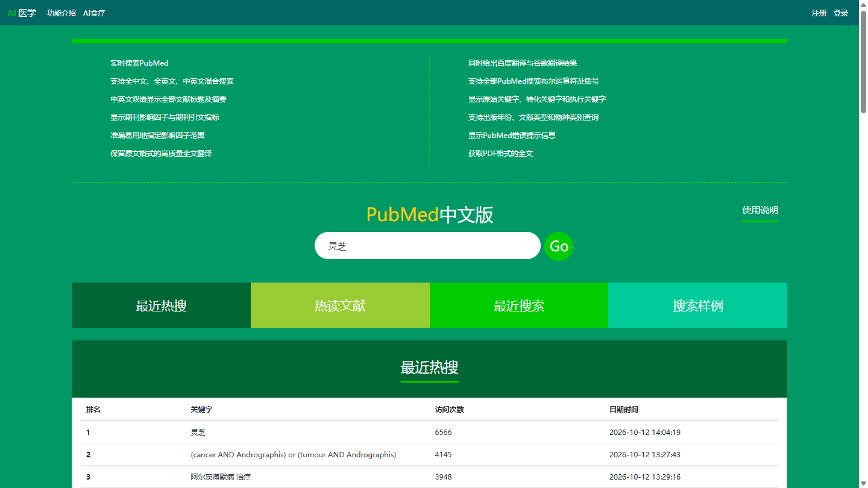
Task: Click 保留原文格式的高质量全文翻译 text
Action: click(161, 154)
